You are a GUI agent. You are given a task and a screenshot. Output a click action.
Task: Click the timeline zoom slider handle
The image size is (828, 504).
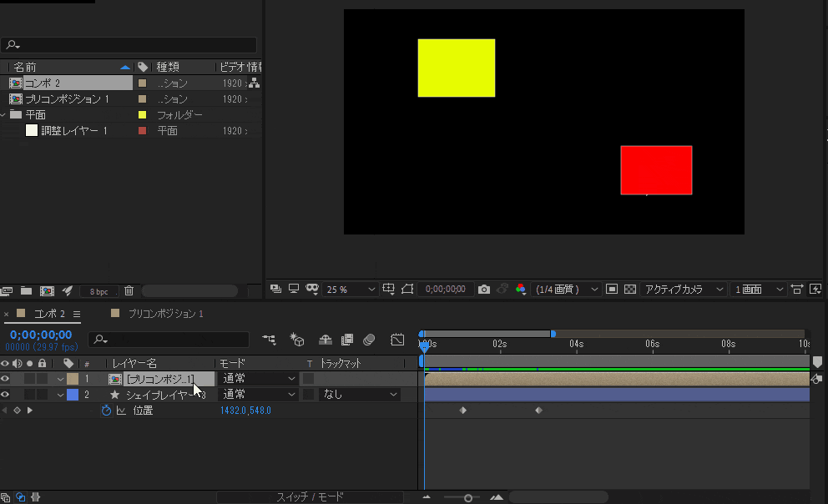[468, 497]
